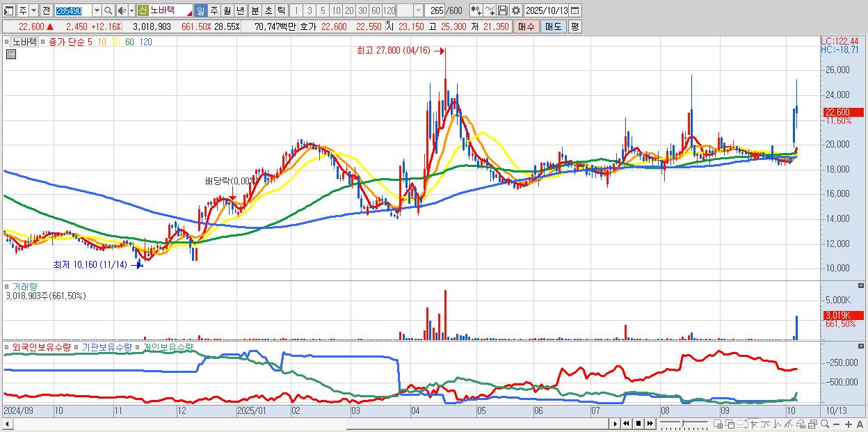This screenshot has width=868, height=432.
Task: Click the play button in bottom controls
Action: click(616, 424)
